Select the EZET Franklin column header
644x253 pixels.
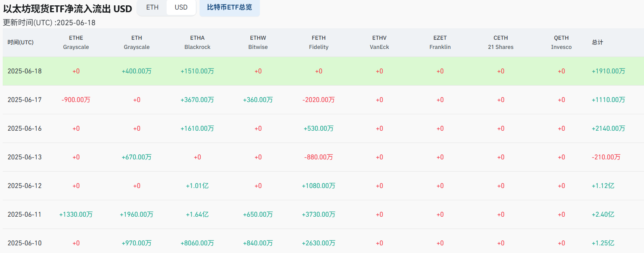click(440, 42)
